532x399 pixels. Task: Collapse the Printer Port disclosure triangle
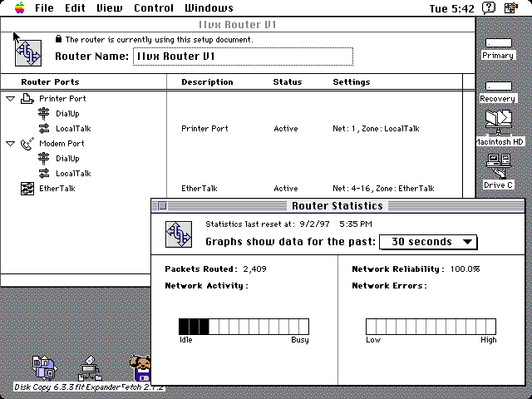[x=11, y=99]
